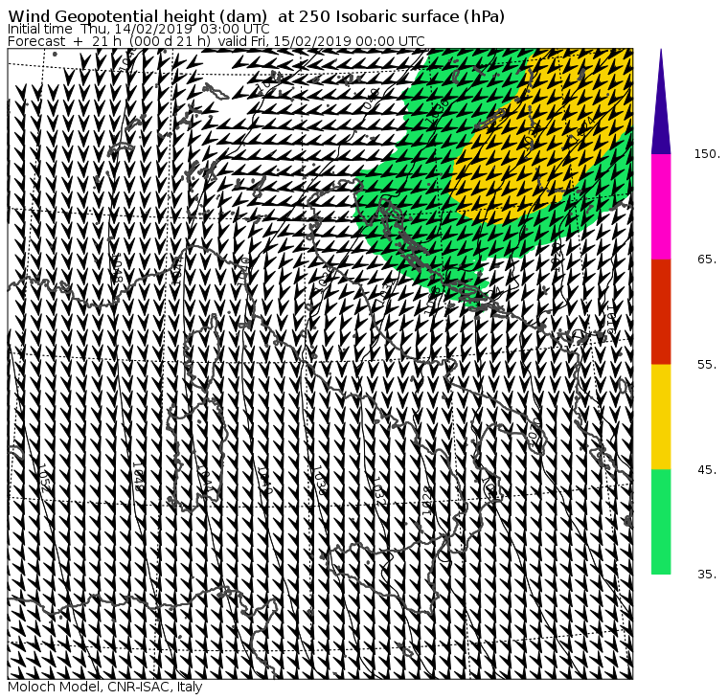Select the red band in wind legend

[661, 311]
